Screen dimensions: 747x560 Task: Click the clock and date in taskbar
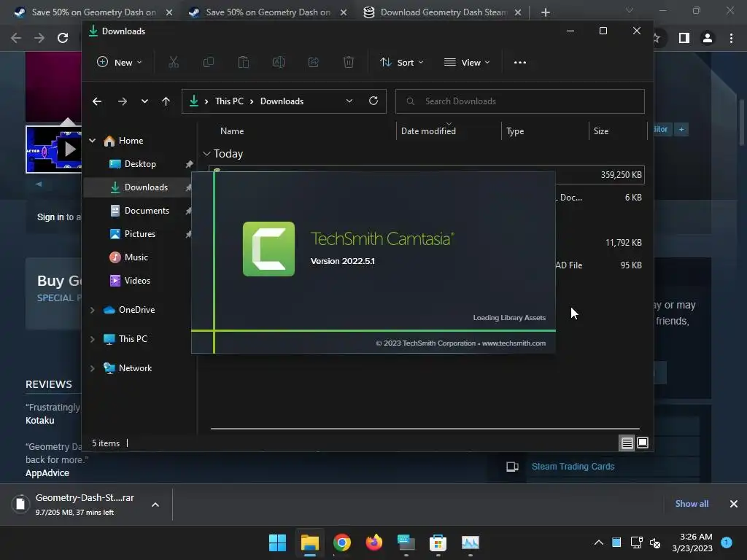pos(692,542)
